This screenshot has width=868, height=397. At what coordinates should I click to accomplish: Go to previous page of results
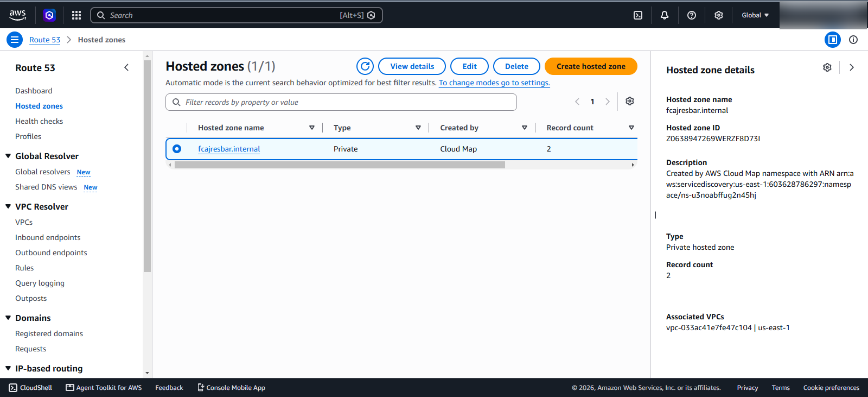coord(577,102)
